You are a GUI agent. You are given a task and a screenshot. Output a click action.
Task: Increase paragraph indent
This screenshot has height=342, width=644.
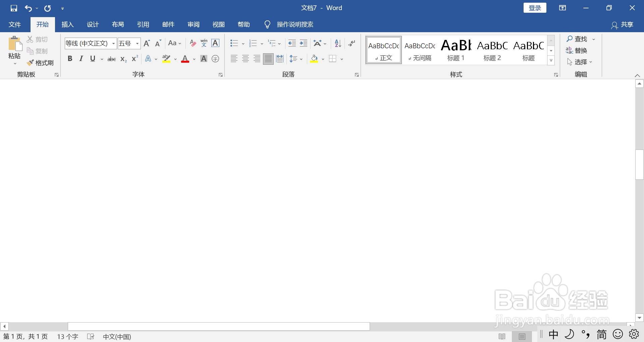pos(304,43)
